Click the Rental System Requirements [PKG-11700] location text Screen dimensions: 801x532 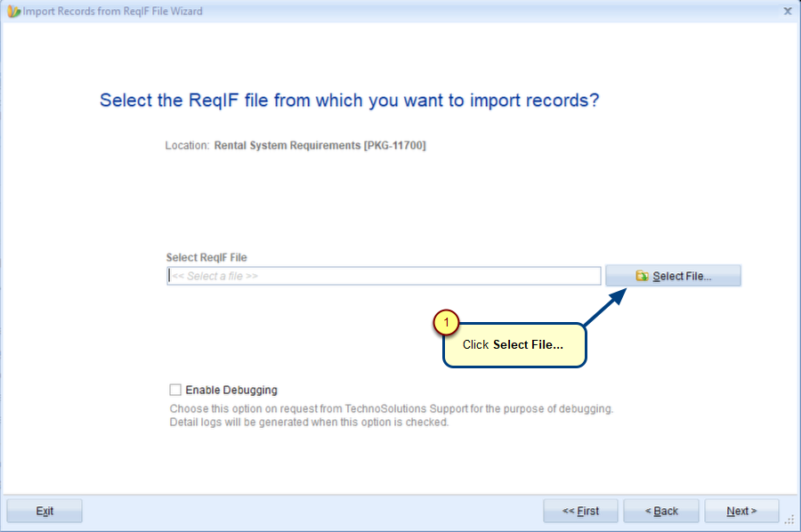(x=320, y=146)
